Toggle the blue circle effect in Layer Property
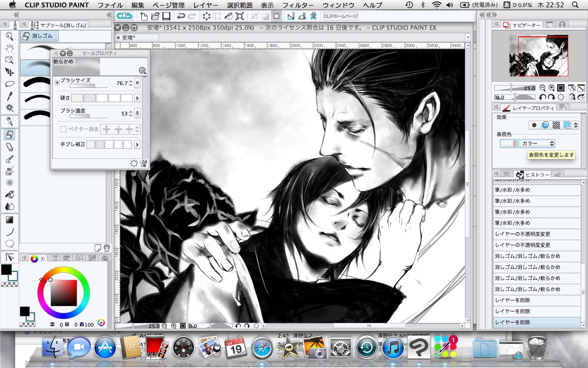Screen dimensions: 588x368 pos(545,125)
